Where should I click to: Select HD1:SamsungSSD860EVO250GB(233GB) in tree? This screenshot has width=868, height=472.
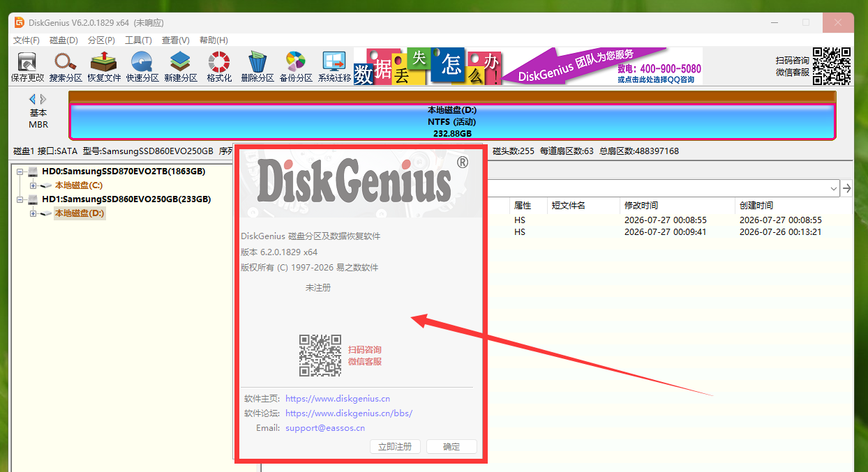pyautogui.click(x=126, y=199)
